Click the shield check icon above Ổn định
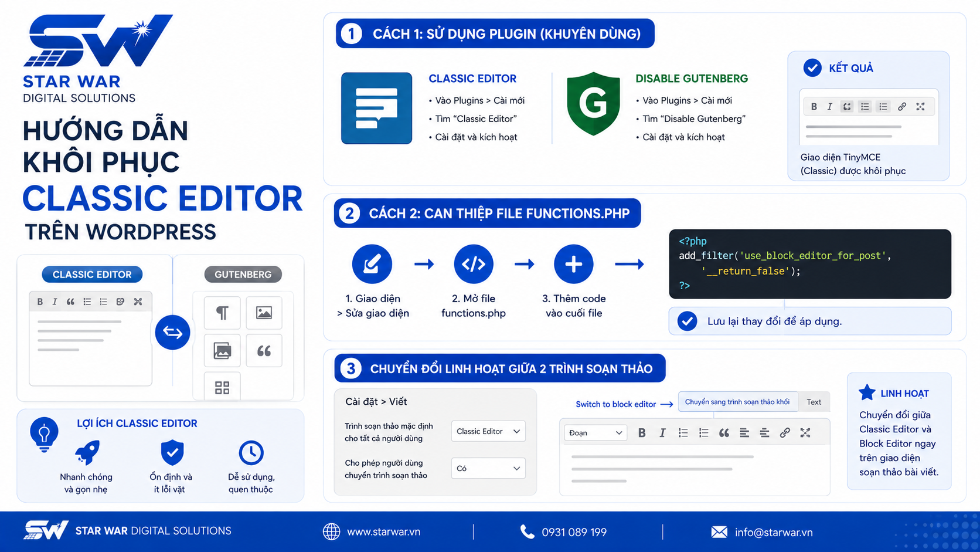Viewport: 980px width, 552px height. (172, 452)
